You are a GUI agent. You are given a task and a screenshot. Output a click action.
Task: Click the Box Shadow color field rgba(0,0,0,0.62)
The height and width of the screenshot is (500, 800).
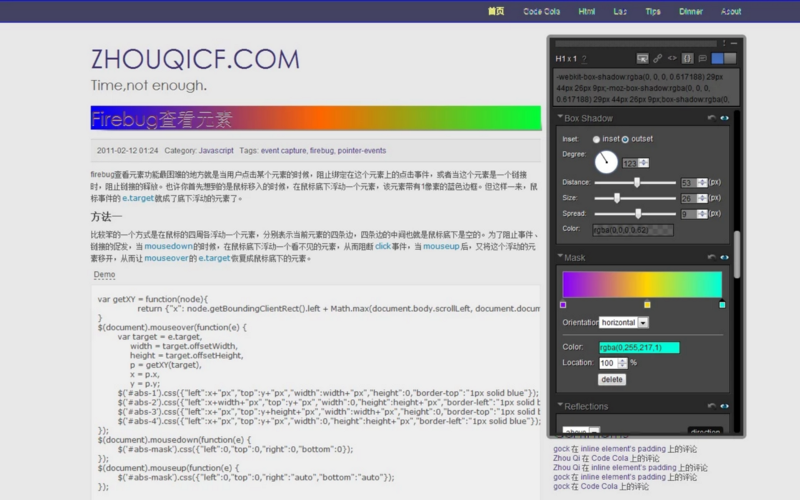click(x=633, y=230)
